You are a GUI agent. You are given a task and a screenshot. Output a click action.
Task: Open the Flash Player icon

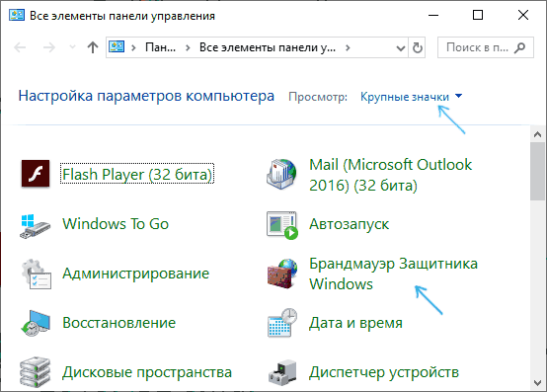(x=36, y=174)
